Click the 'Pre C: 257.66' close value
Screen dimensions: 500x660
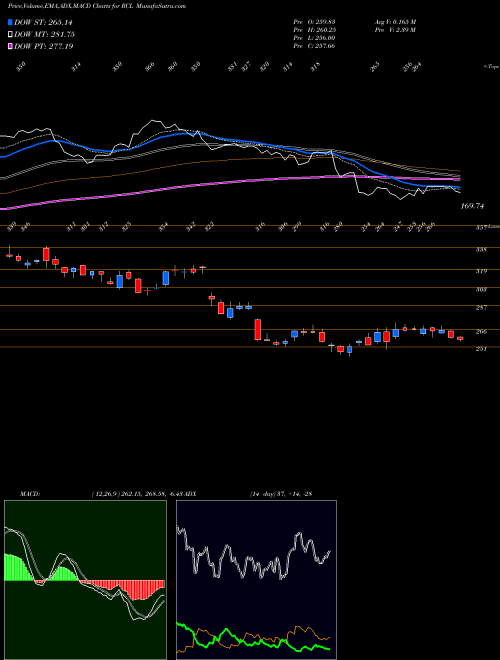[314, 46]
